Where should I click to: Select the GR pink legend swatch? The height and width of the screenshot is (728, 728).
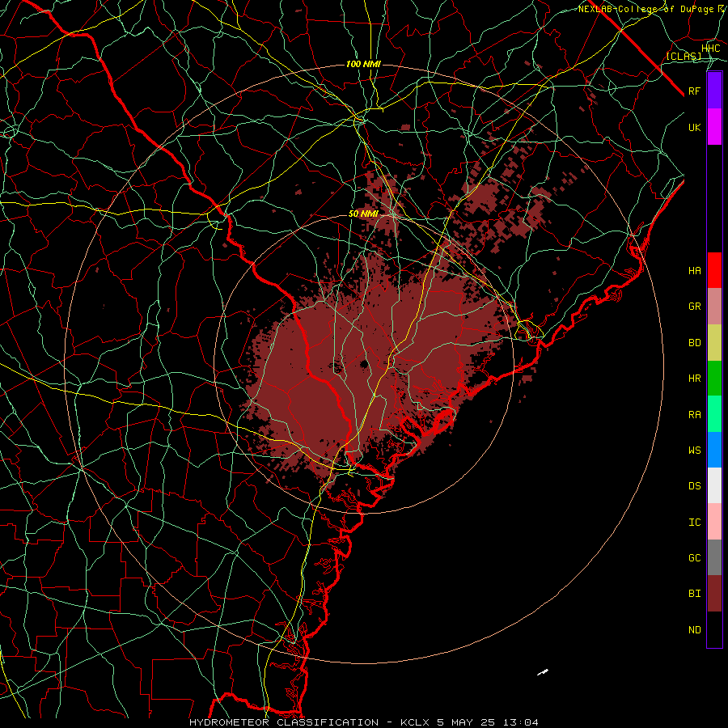(x=714, y=307)
